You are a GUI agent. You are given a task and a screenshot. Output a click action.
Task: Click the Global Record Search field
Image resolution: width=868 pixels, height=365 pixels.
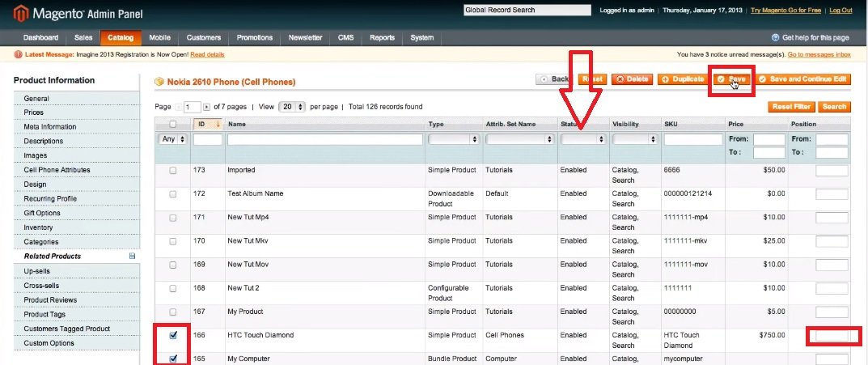(527, 10)
